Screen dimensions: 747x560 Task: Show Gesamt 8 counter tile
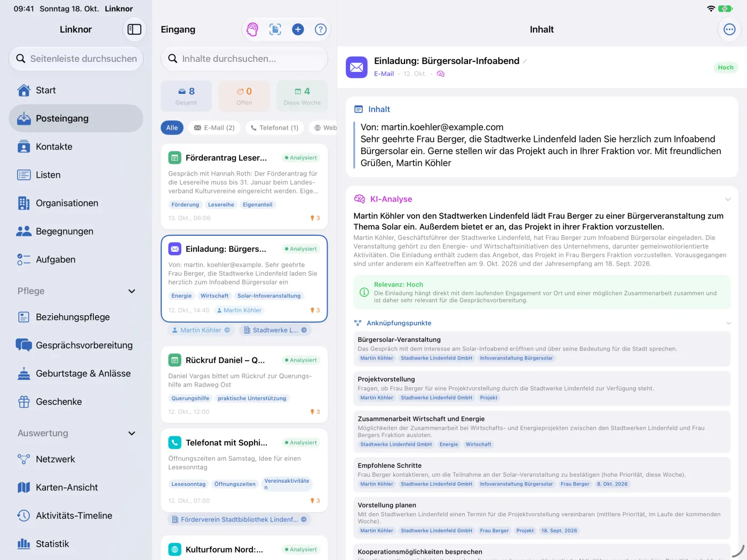[186, 96]
